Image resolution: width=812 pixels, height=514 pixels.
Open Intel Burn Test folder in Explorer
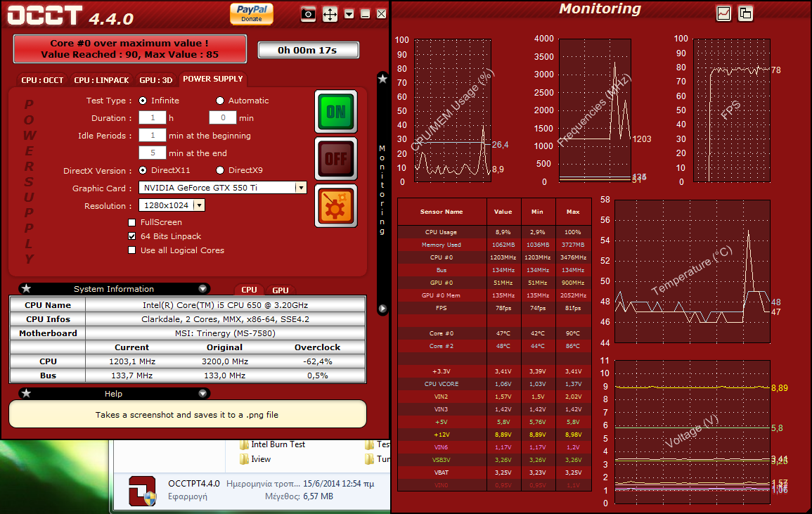272,444
